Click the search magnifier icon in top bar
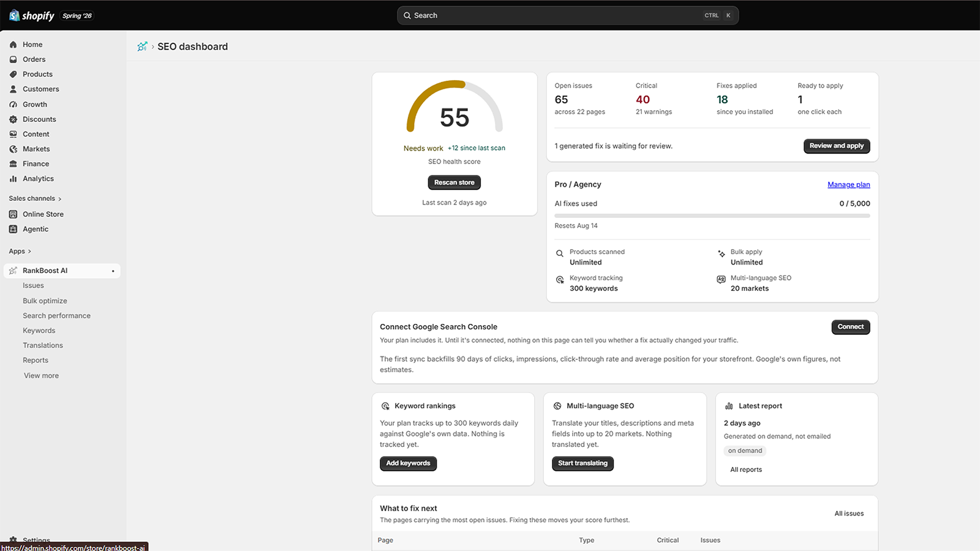 pos(407,15)
